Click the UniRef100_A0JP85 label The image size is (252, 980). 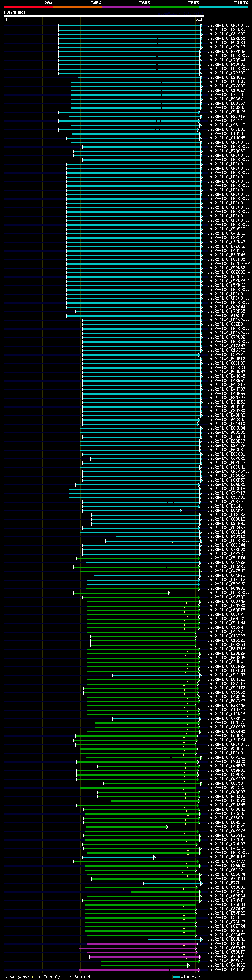point(226,259)
